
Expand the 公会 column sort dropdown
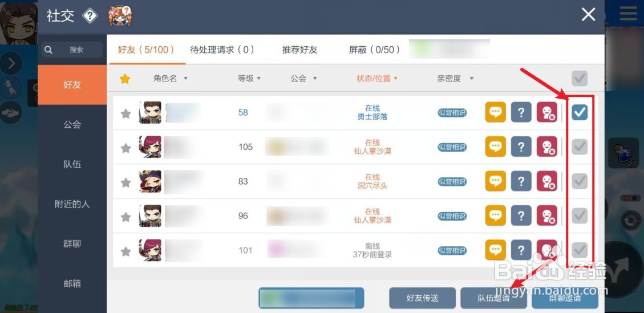pyautogui.click(x=303, y=79)
